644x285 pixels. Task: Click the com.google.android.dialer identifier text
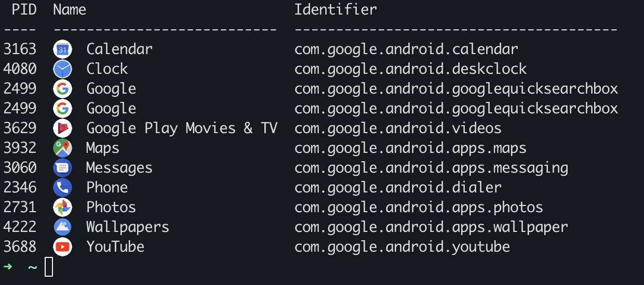coord(398,188)
